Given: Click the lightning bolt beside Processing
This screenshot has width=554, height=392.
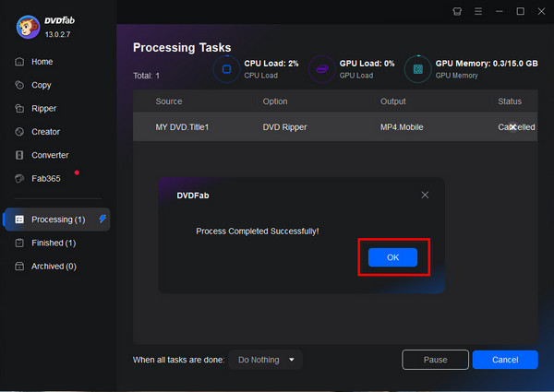Looking at the screenshot, I should pos(102,219).
